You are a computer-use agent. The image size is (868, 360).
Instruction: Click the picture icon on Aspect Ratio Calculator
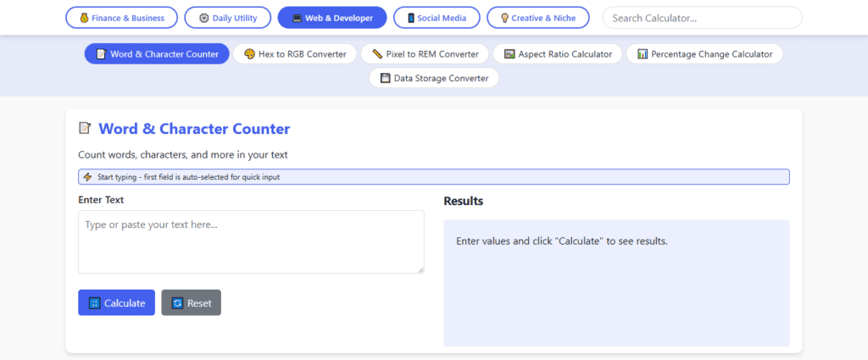pos(509,54)
